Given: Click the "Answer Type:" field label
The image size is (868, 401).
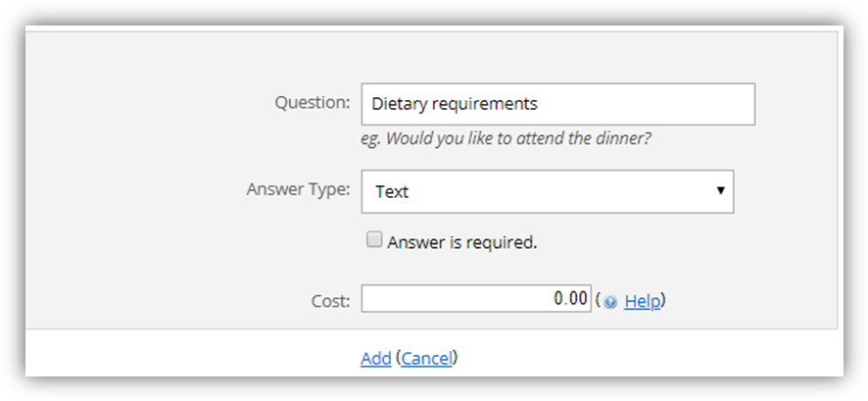Looking at the screenshot, I should tap(298, 189).
